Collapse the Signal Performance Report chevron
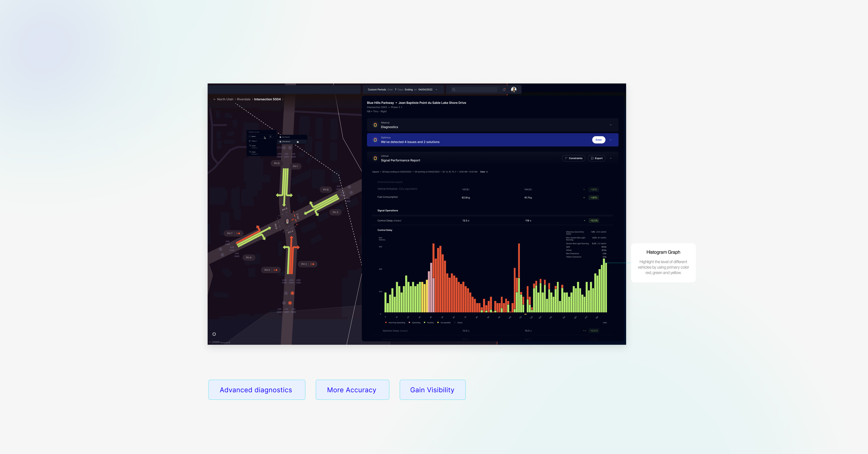Screen dimensions: 868x454 tap(611, 158)
